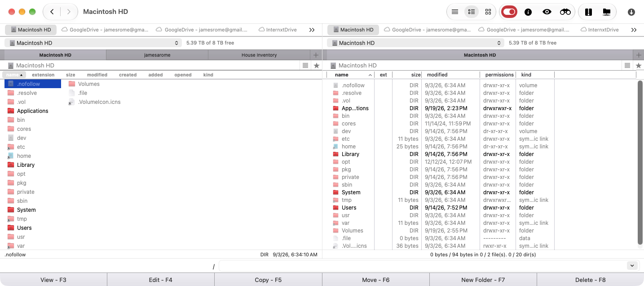Select Library folder in left panel
This screenshot has height=286, width=644.
[26, 165]
